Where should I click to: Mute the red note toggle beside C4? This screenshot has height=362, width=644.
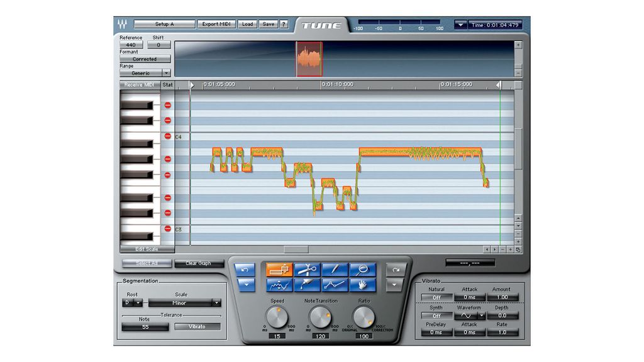click(x=167, y=134)
